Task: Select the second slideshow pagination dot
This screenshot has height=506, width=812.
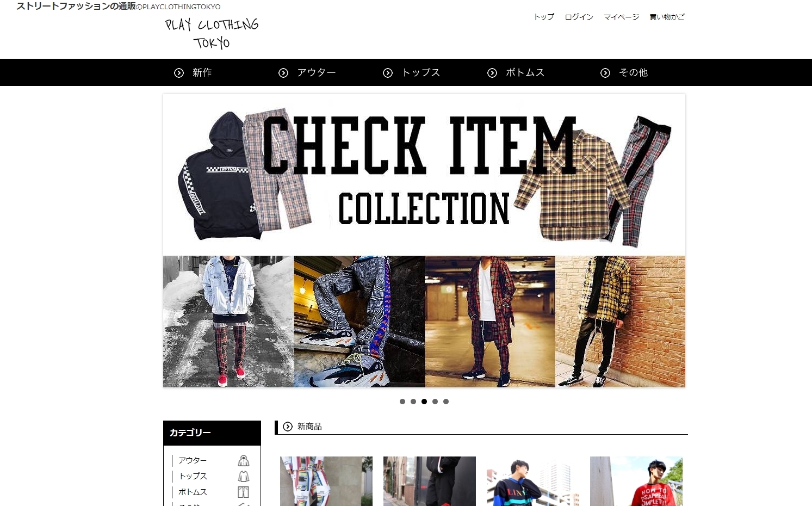Action: (x=413, y=402)
